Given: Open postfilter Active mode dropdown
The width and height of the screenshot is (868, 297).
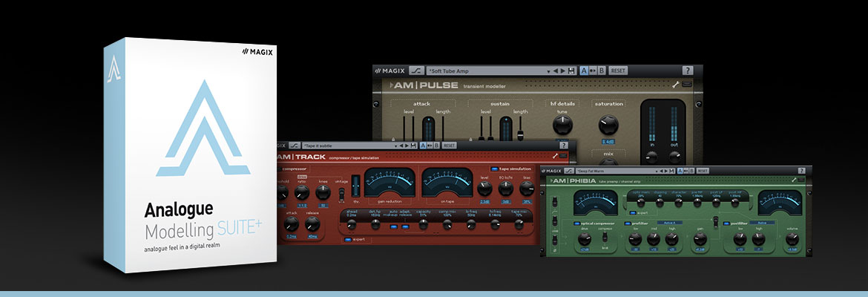Looking at the screenshot, I should tap(762, 223).
